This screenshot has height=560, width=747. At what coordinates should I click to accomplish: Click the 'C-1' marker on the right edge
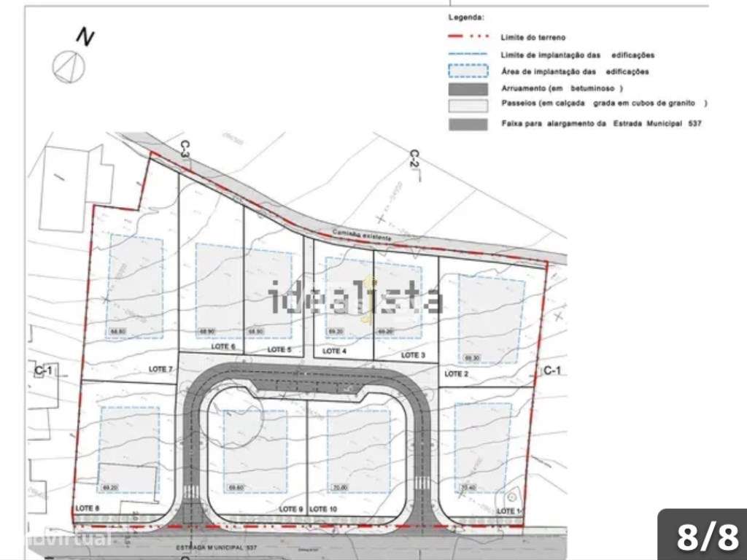point(552,370)
